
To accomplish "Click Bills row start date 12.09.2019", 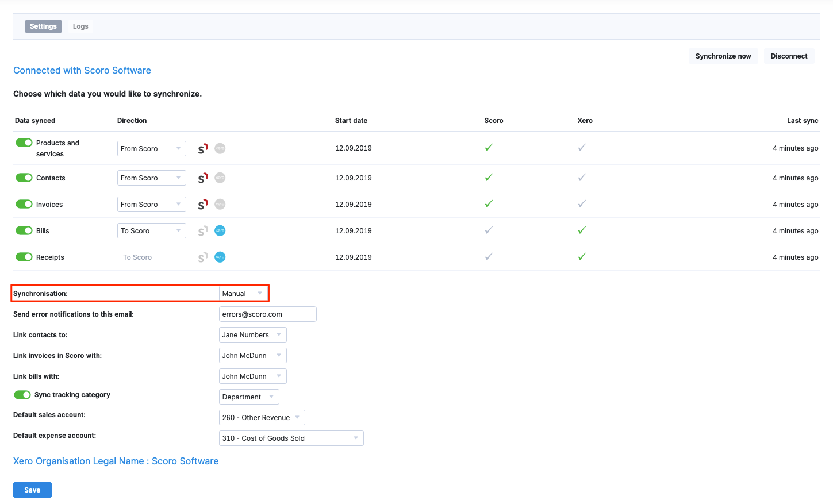I will point(354,231).
